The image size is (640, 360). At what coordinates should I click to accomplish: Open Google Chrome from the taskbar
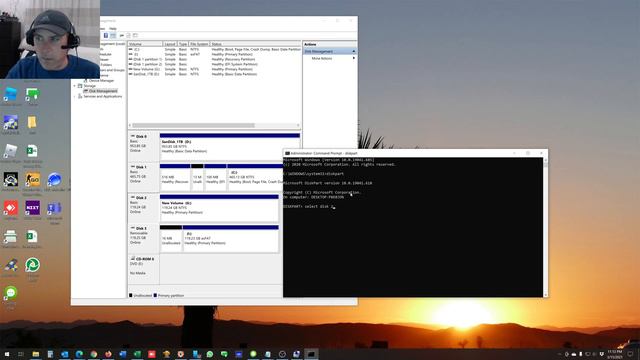tap(94, 354)
